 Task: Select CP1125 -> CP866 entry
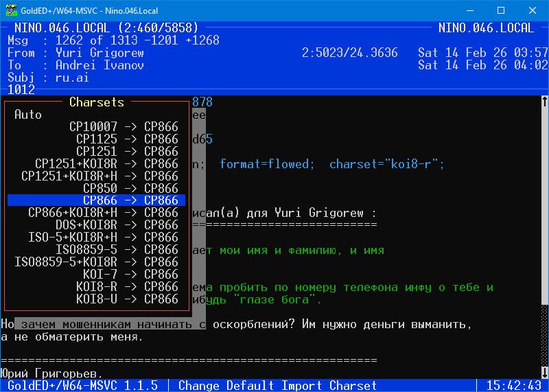click(x=127, y=139)
